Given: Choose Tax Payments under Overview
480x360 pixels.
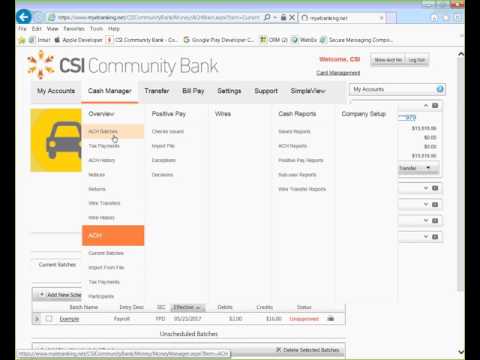Looking at the screenshot, I should point(104,146).
